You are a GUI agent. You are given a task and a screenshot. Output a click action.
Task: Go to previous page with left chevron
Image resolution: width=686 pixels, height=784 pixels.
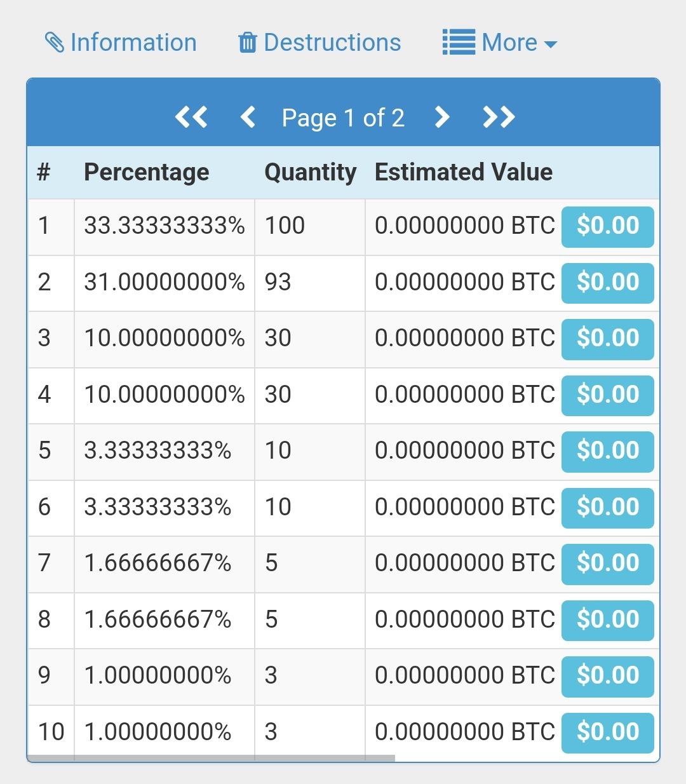(x=248, y=118)
